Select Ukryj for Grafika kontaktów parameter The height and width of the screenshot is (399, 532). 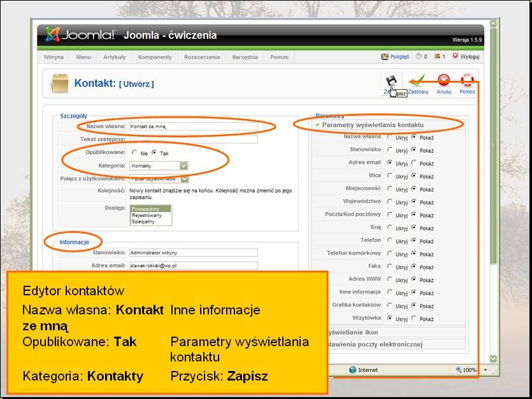coord(389,305)
